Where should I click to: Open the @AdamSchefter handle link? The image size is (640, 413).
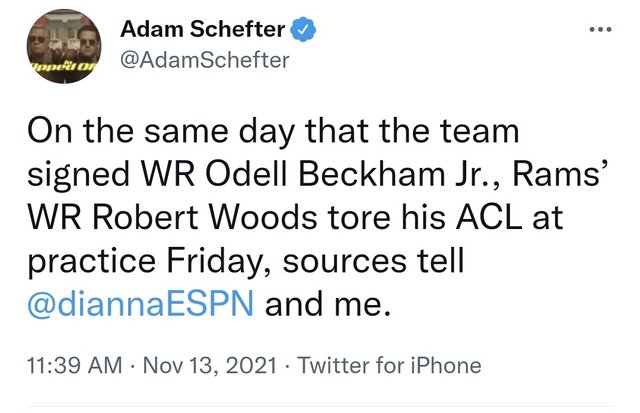pyautogui.click(x=205, y=62)
